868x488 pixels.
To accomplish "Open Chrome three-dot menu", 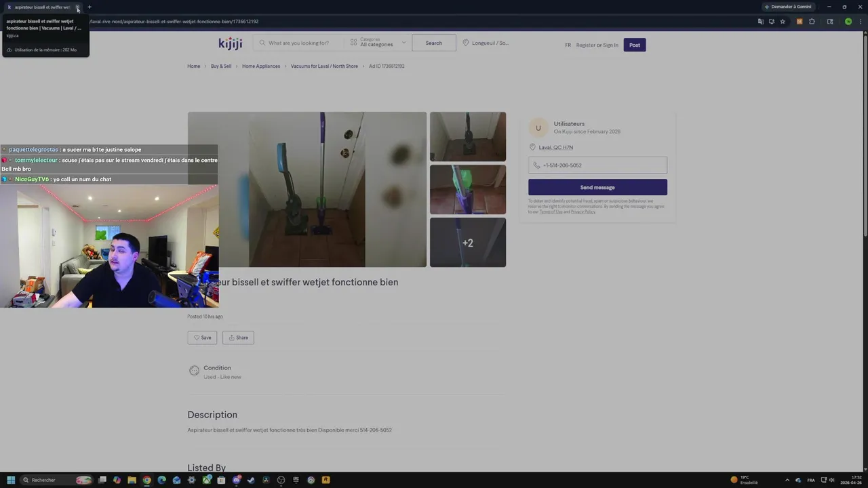I will (x=860, y=22).
